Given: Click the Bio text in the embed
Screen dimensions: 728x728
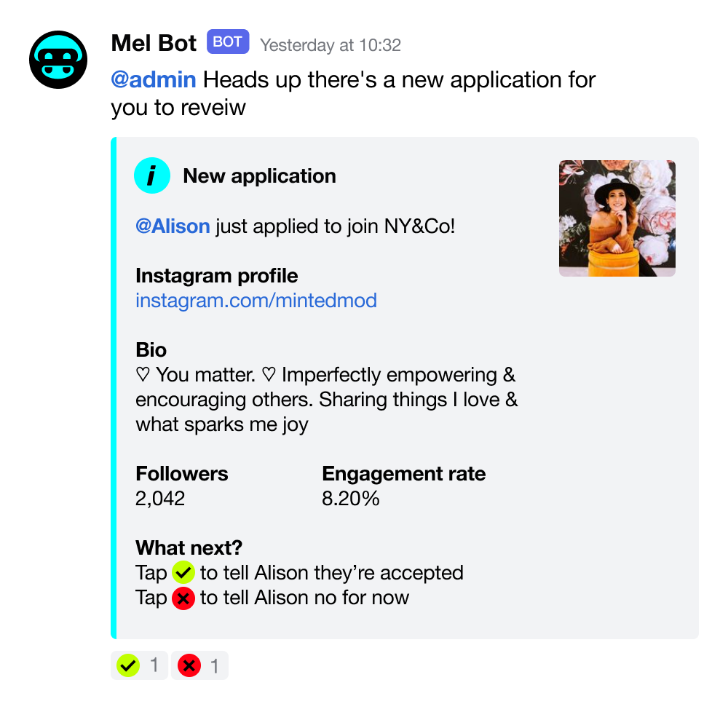Looking at the screenshot, I should (326, 400).
